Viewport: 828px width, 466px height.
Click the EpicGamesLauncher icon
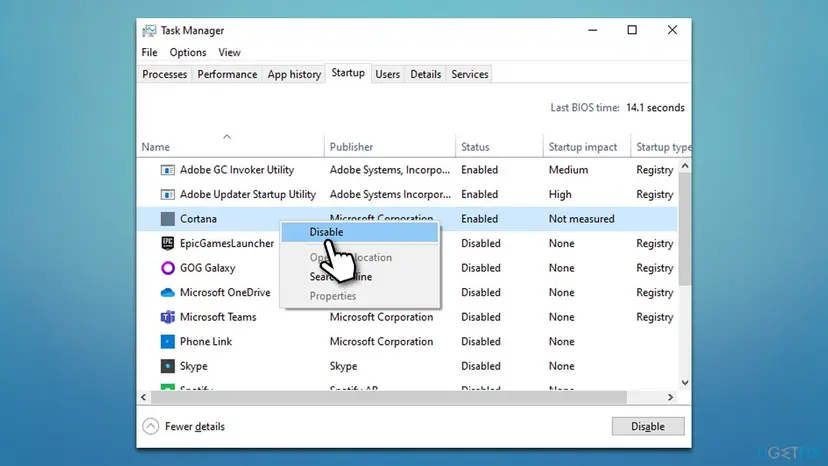click(167, 243)
